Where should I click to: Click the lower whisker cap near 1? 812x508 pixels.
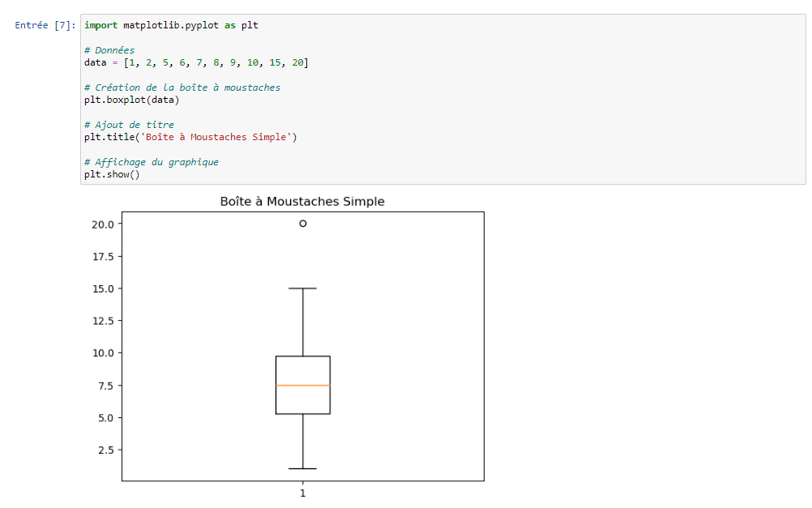coord(303,468)
